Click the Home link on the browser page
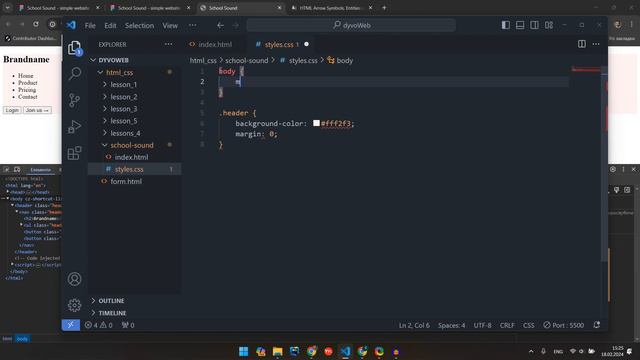Image resolution: width=640 pixels, height=360 pixels. click(25, 76)
